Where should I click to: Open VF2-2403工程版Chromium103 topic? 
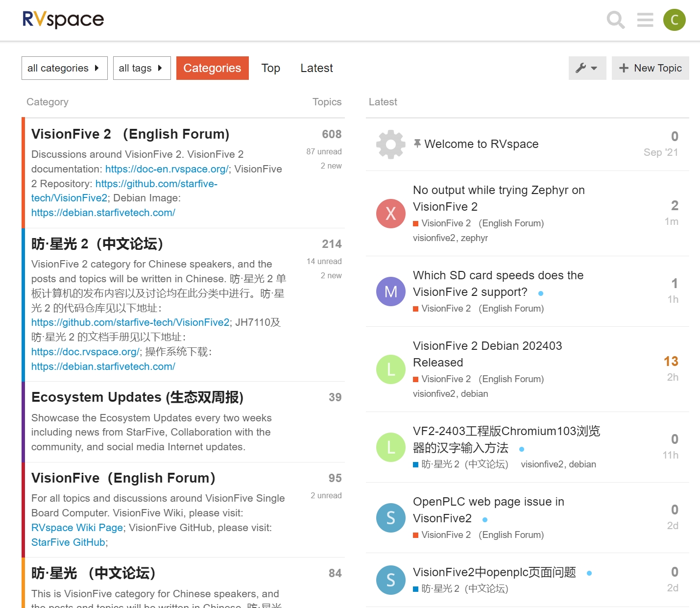(507, 439)
